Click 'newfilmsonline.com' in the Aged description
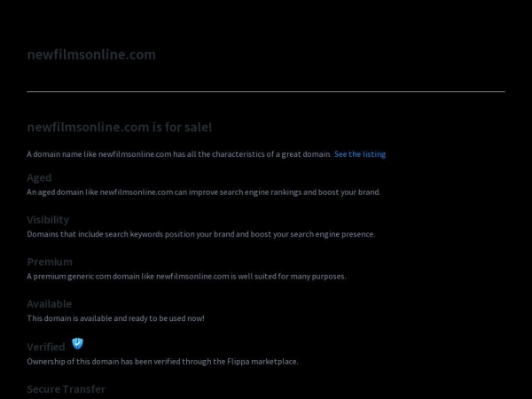Viewport: 532px width, 399px height. pos(137,192)
